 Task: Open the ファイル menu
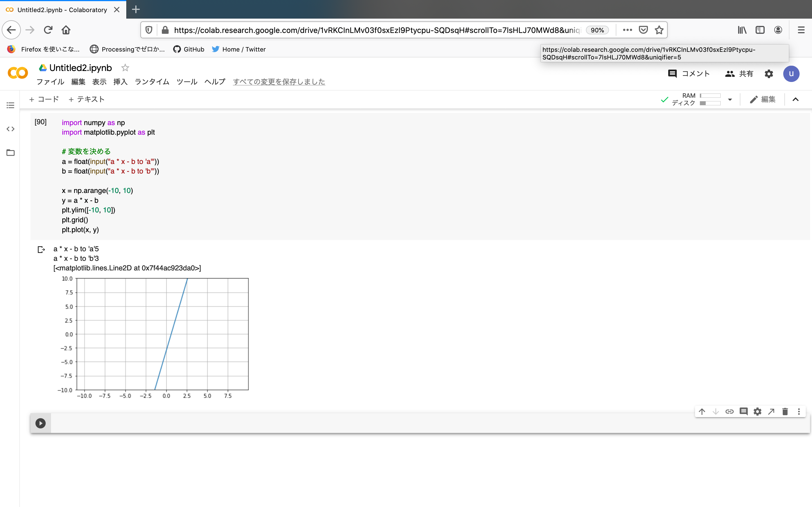(x=50, y=82)
